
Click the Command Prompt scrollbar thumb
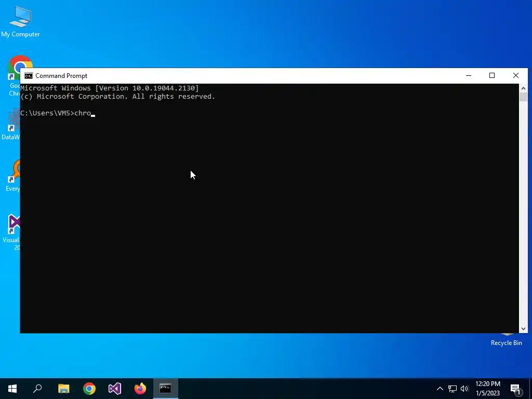523,97
